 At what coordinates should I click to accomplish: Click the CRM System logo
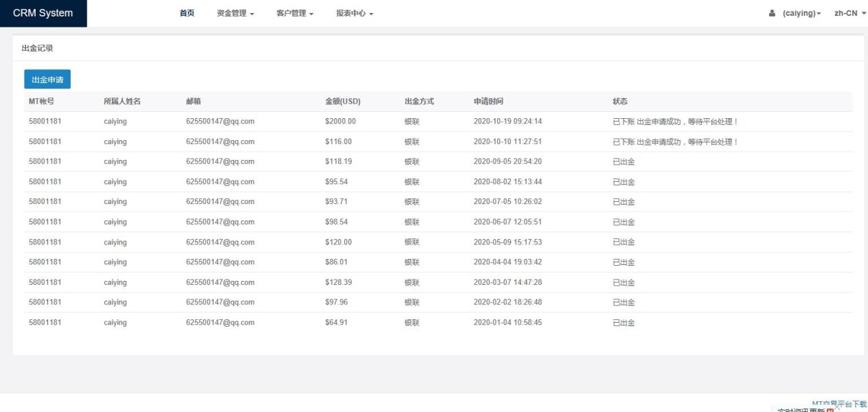coord(43,13)
